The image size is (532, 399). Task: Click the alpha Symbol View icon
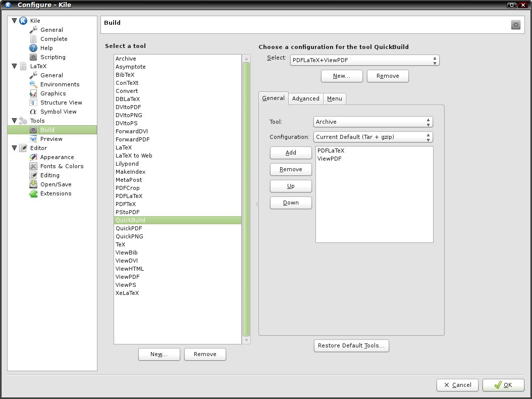click(33, 112)
